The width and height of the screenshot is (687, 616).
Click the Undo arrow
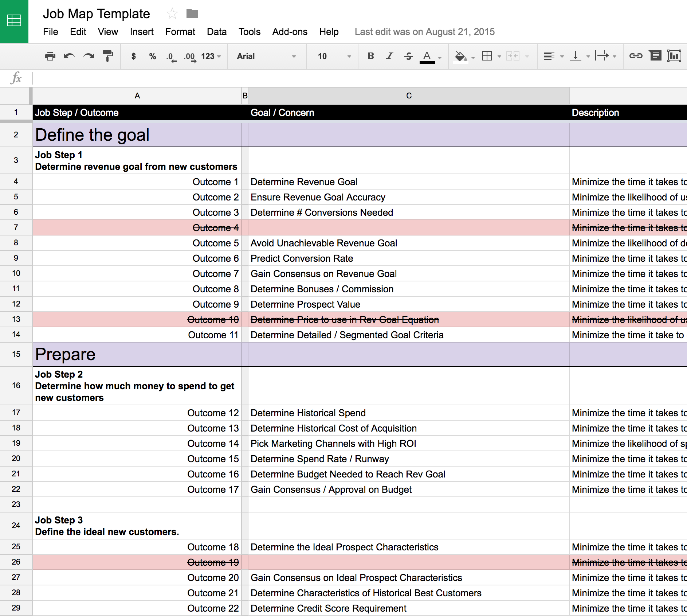(x=69, y=56)
